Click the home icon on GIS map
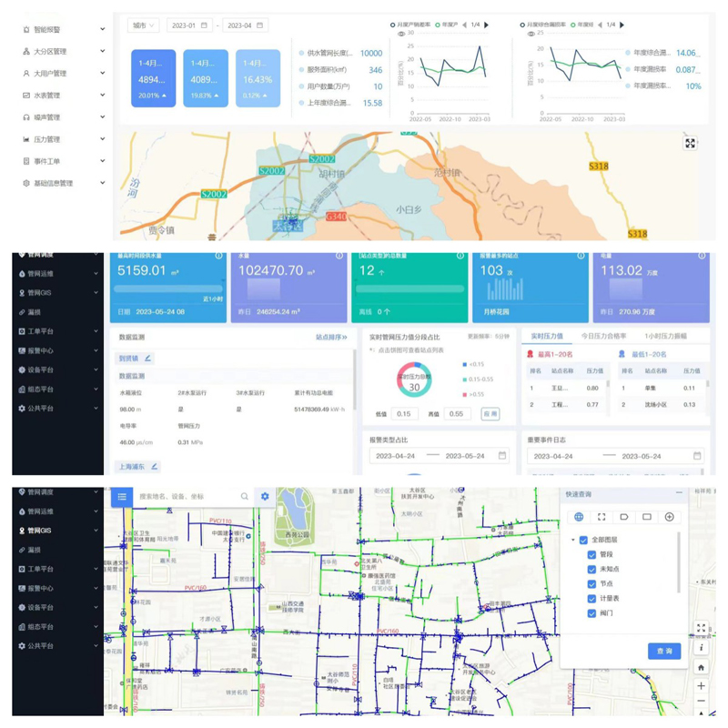 [701, 667]
